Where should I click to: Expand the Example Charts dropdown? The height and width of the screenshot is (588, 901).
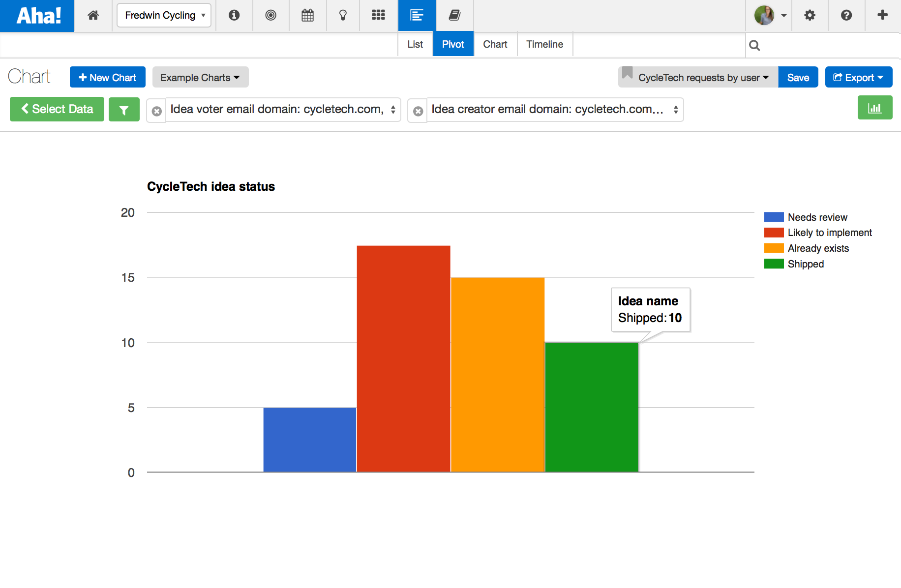[x=200, y=77]
